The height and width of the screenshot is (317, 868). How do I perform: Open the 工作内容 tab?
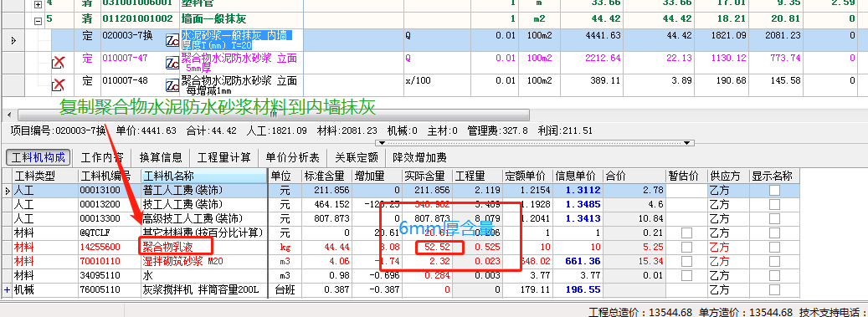[102, 158]
